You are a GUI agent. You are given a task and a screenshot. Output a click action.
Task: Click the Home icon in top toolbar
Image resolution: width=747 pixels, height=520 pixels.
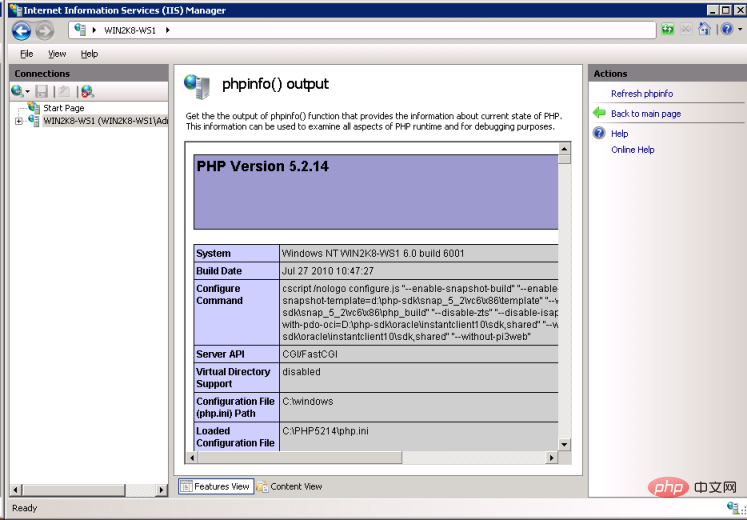click(704, 29)
